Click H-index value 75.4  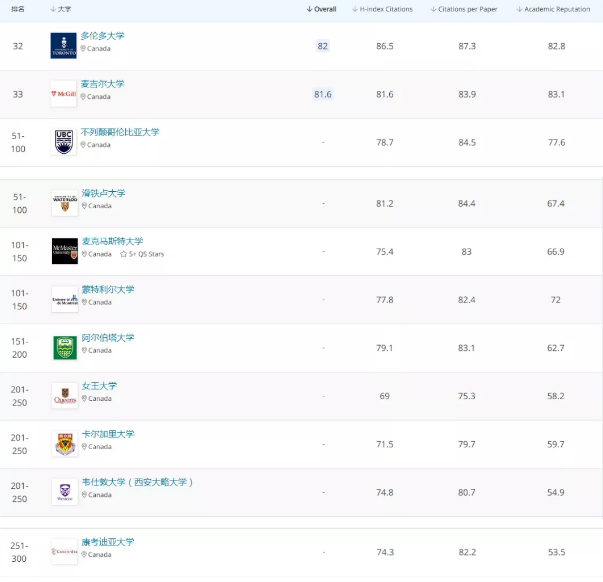coord(385,252)
